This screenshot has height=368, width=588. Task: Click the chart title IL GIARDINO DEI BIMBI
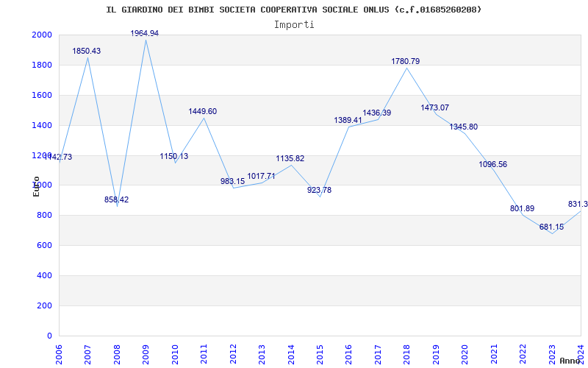[293, 10]
